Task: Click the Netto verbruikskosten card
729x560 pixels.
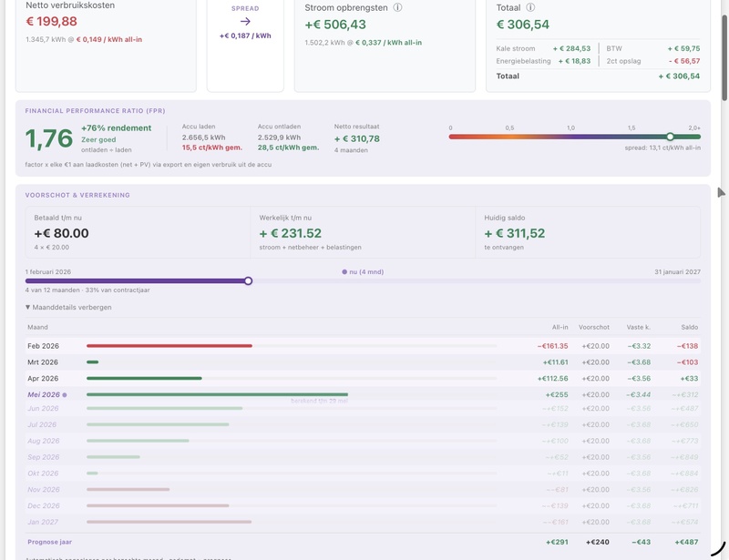Action: coord(106,44)
